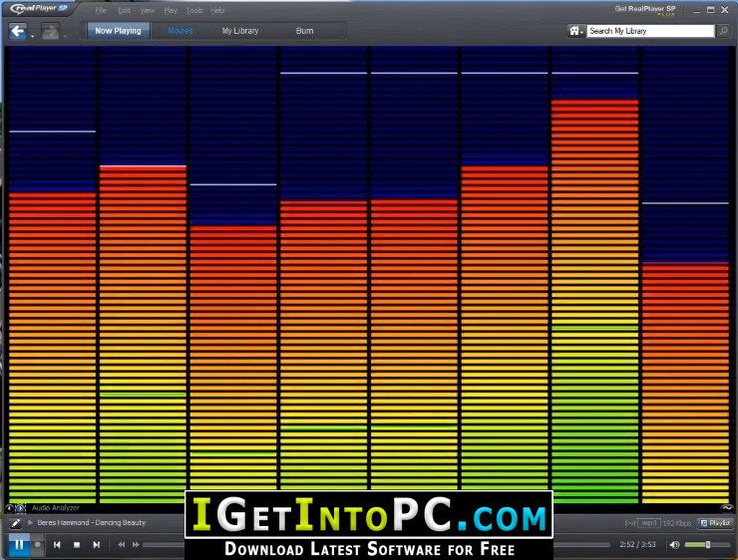The height and width of the screenshot is (560, 738).
Task: Expand the back button history dropdown arrow
Action: coord(33,36)
